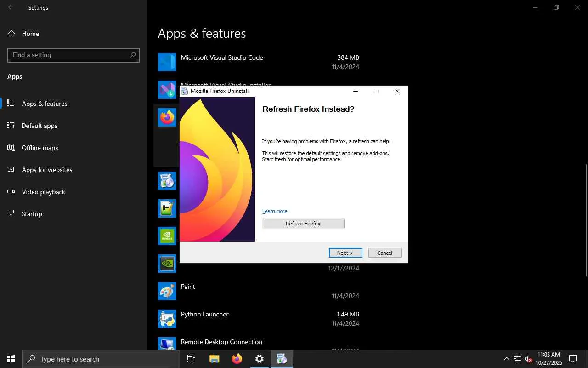Viewport: 588px width, 368px height.
Task: Open the Windows Start menu
Action: click(x=11, y=359)
